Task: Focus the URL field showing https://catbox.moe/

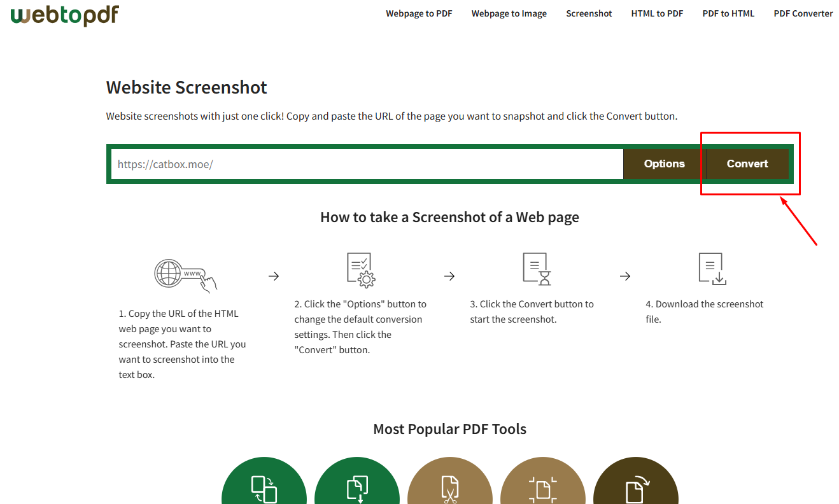Action: [367, 164]
